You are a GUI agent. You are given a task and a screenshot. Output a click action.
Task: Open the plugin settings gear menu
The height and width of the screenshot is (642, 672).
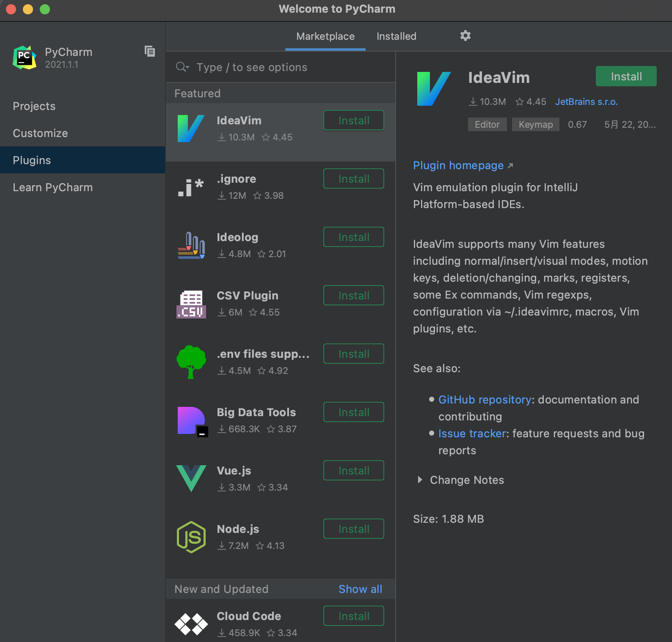465,36
